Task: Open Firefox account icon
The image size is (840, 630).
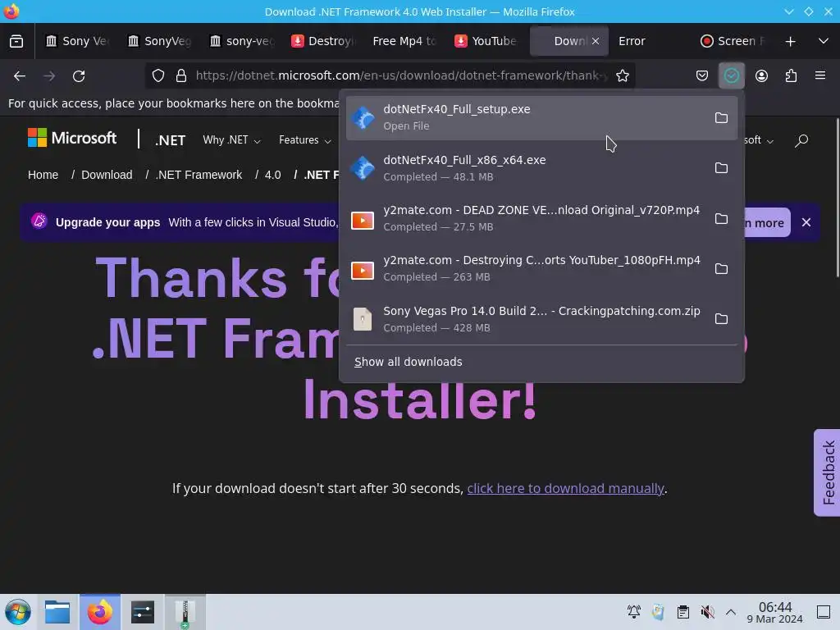Action: click(x=761, y=75)
